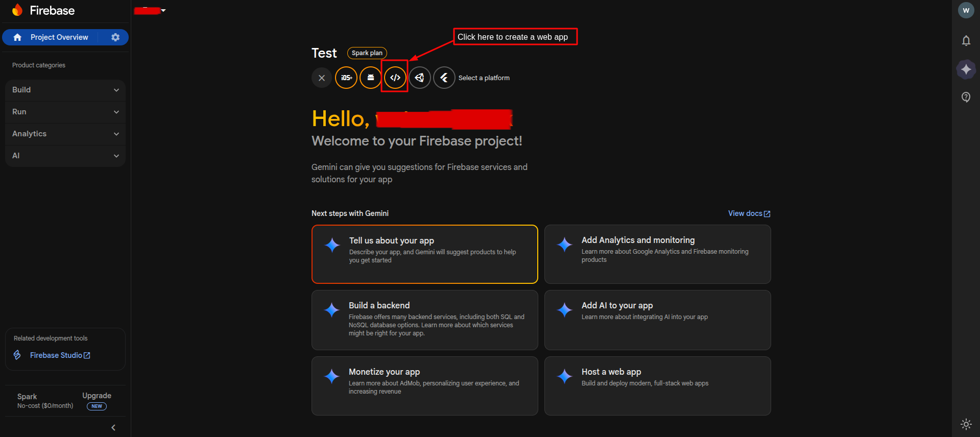This screenshot has width=980, height=437.
Task: Expand the Build product category
Action: coord(65,90)
